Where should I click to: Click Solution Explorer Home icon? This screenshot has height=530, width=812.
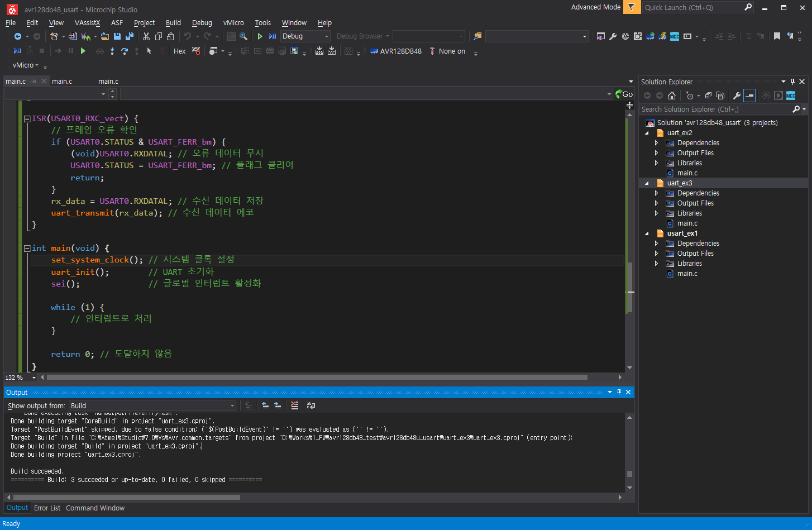pos(672,96)
